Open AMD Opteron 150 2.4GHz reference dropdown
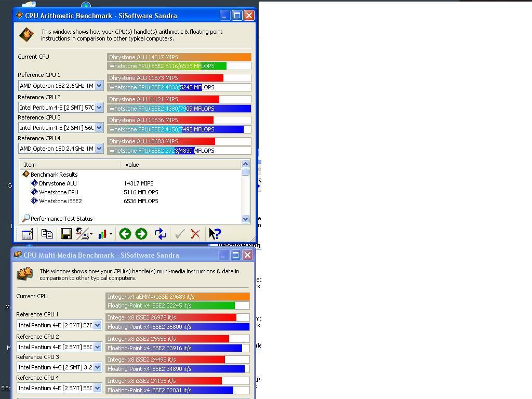The height and width of the screenshot is (399, 532). [x=99, y=148]
